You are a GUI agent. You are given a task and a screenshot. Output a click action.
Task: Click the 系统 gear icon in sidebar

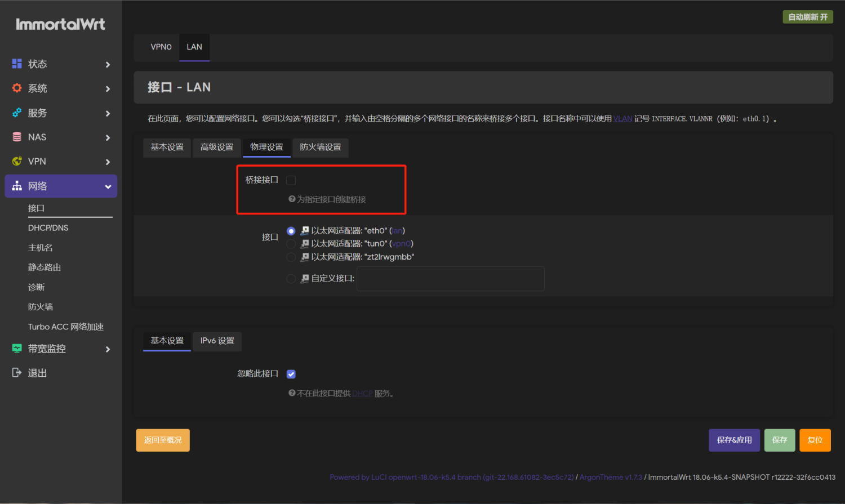[x=17, y=88]
